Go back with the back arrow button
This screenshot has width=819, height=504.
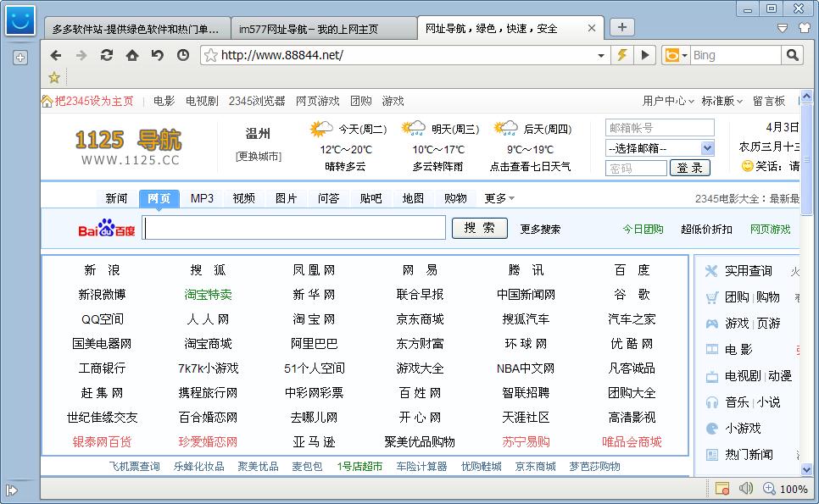pos(55,55)
